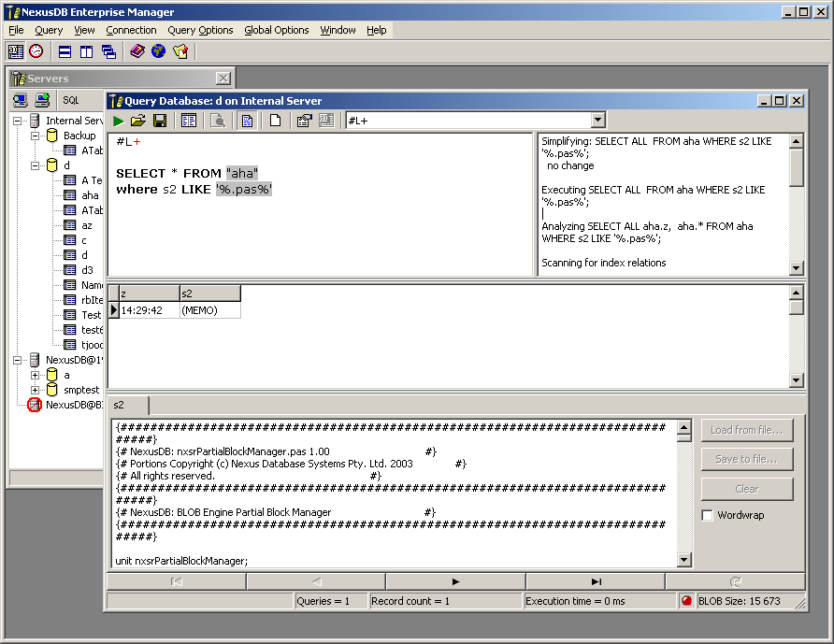Click the Backup database cylinder icon
Image resolution: width=834 pixels, height=644 pixels.
coord(51,136)
